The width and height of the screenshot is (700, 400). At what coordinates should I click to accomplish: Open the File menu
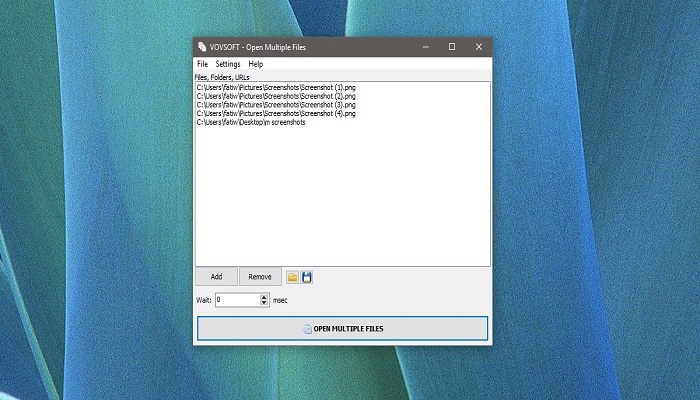click(x=202, y=64)
